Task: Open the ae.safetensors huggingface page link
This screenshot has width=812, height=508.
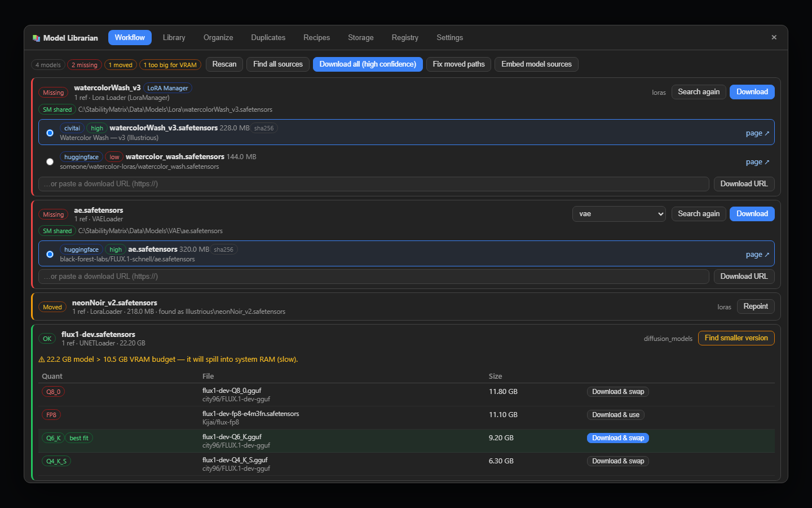Action: (x=757, y=255)
